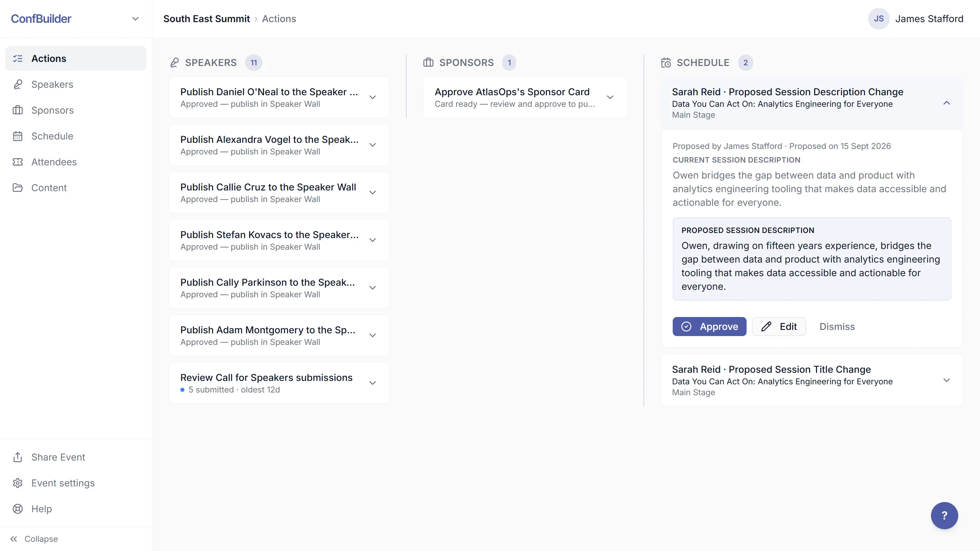Approve the proposed session description

(709, 327)
